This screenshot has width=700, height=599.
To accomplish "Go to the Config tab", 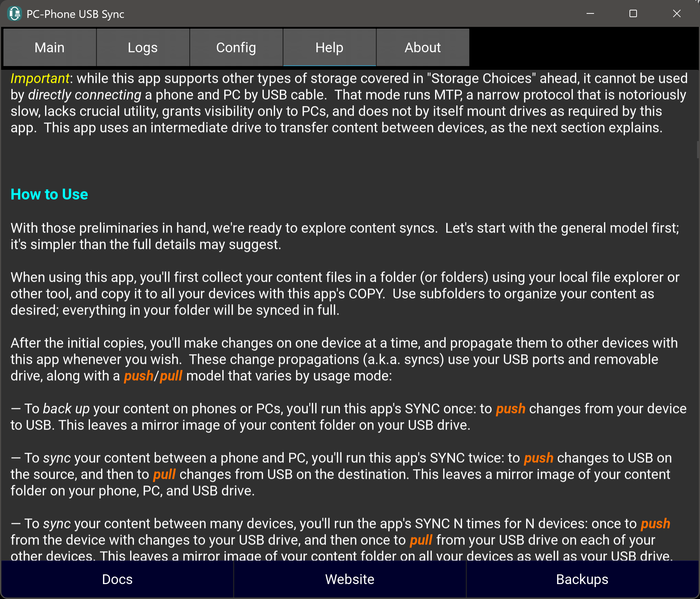I will click(x=236, y=48).
